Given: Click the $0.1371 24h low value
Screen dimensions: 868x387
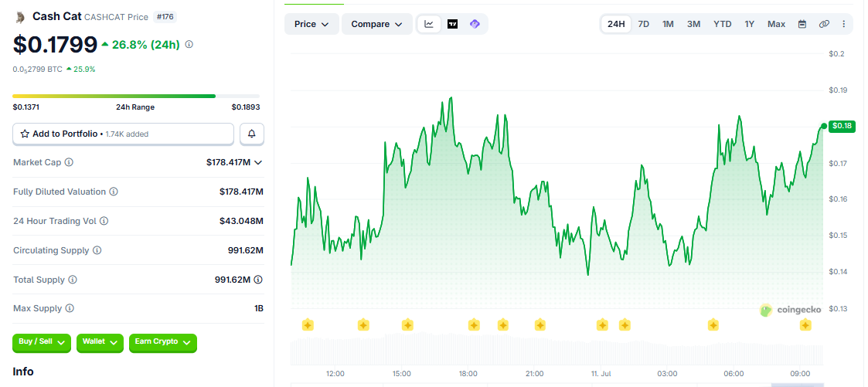Looking at the screenshot, I should [x=26, y=107].
